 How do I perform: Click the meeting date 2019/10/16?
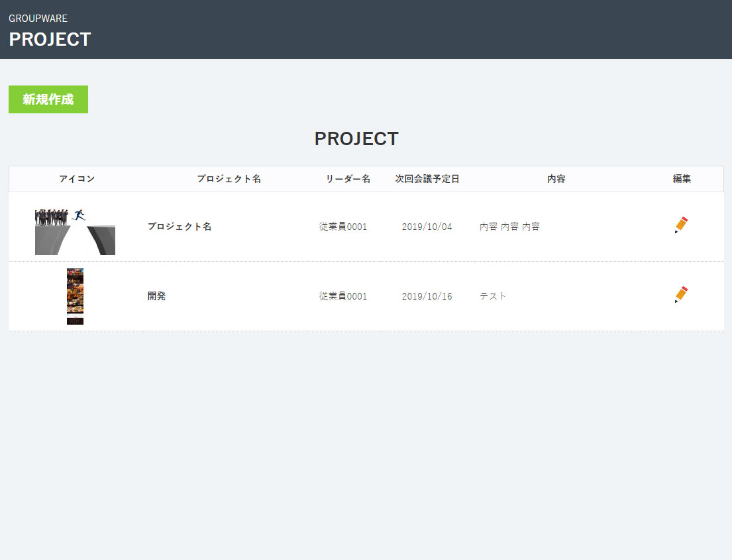(x=427, y=296)
